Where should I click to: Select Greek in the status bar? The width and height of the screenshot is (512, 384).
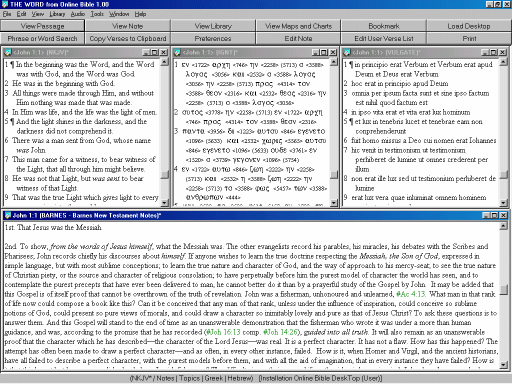[x=214, y=378]
